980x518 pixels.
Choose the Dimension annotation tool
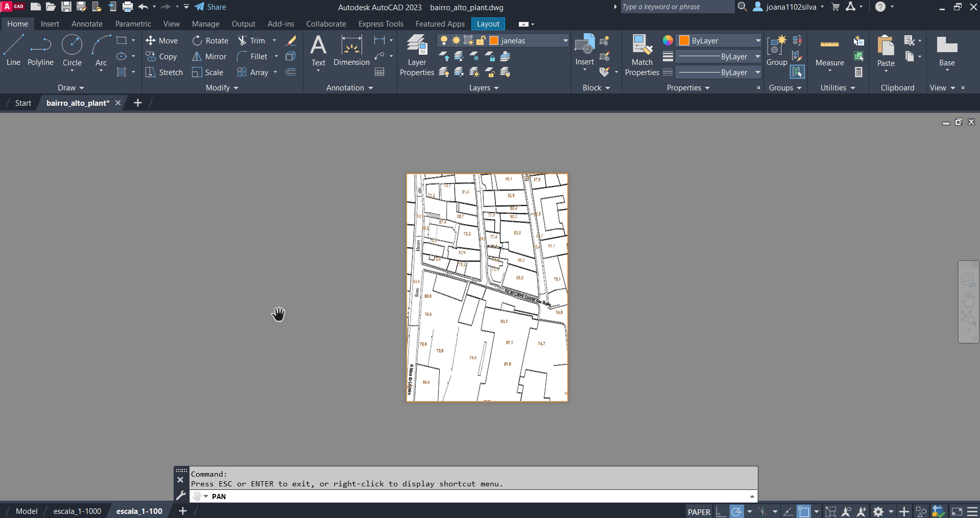(351, 51)
